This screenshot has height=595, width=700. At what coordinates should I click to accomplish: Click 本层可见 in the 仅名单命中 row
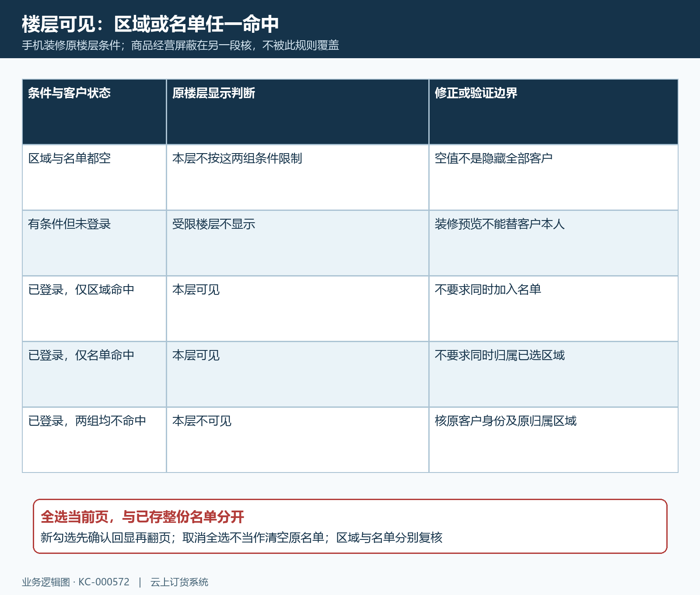[x=297, y=374]
